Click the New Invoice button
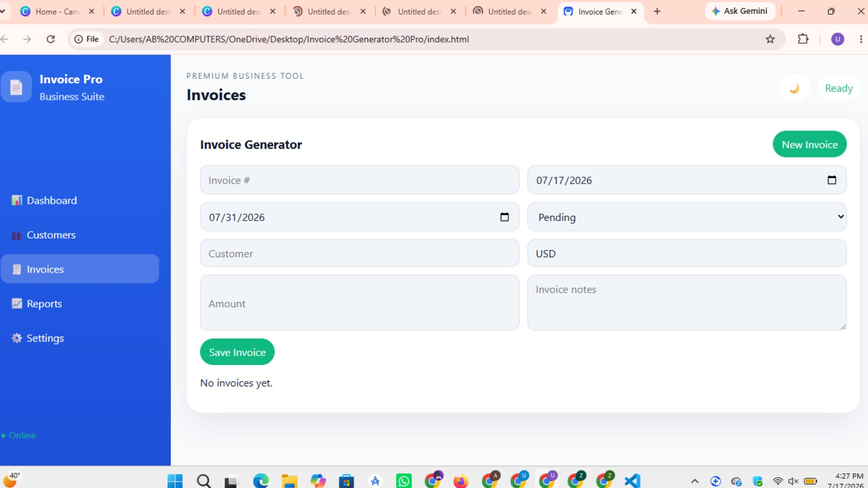 [x=810, y=145]
